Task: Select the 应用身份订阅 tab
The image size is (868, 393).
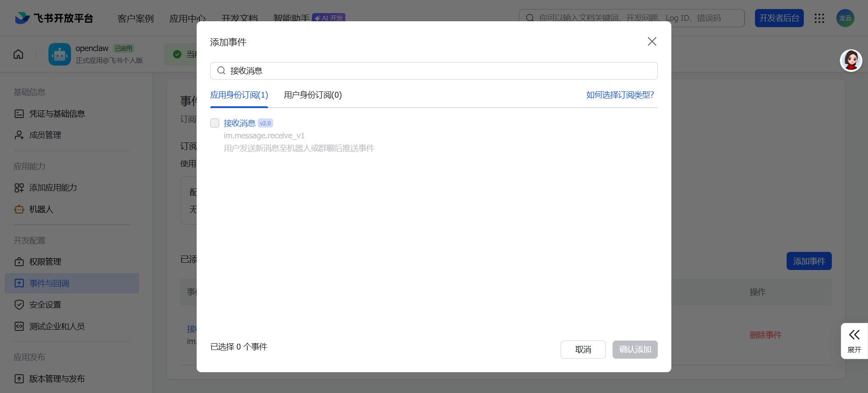Action: 239,95
